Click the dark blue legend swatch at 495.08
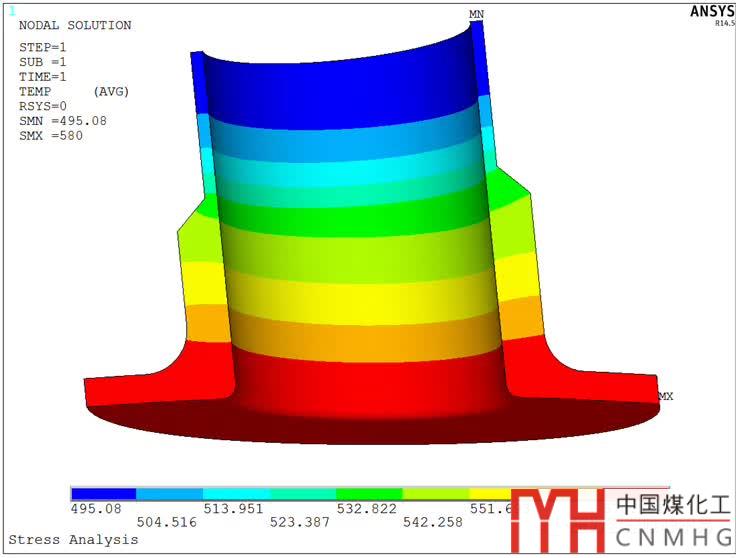 [x=103, y=494]
